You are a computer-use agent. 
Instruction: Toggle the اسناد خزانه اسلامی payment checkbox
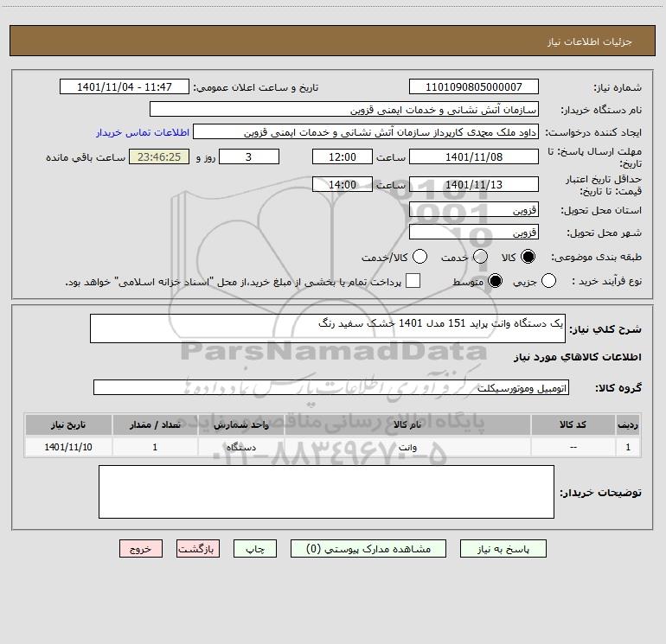click(413, 281)
